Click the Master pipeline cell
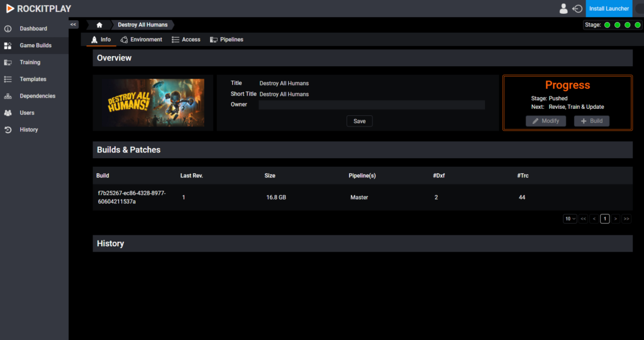 (359, 197)
